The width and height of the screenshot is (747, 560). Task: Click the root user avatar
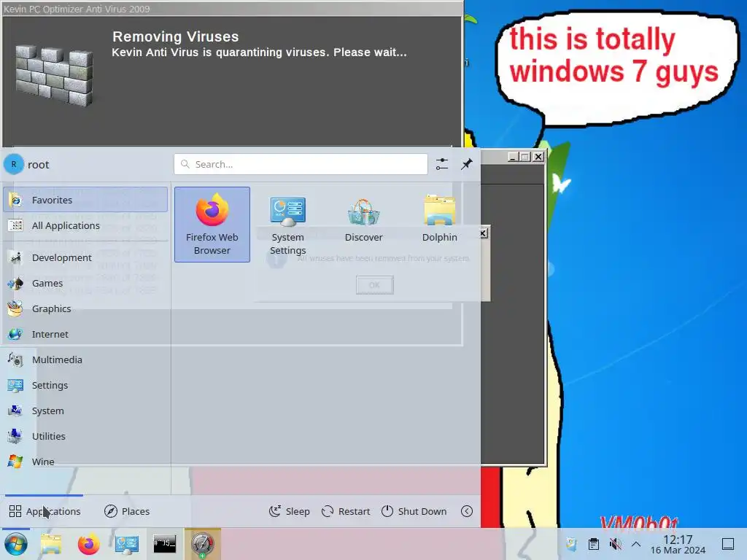(x=14, y=164)
